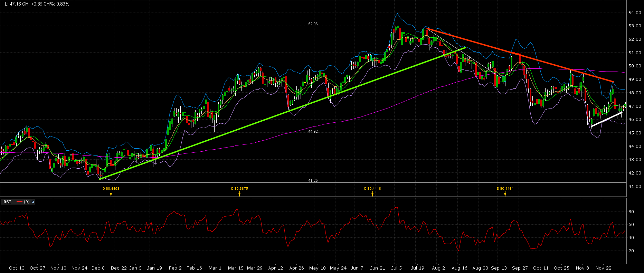Click the Nov 22 date axis label
The width and height of the screenshot is (644, 273).
[603, 268]
